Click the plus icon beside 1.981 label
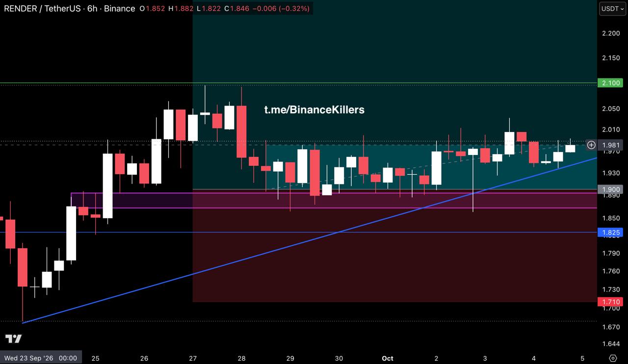 click(591, 145)
